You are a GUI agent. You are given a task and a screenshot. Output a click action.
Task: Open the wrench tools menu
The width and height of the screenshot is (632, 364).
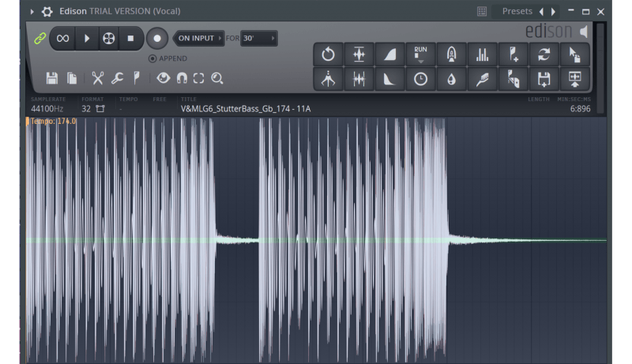tap(117, 78)
